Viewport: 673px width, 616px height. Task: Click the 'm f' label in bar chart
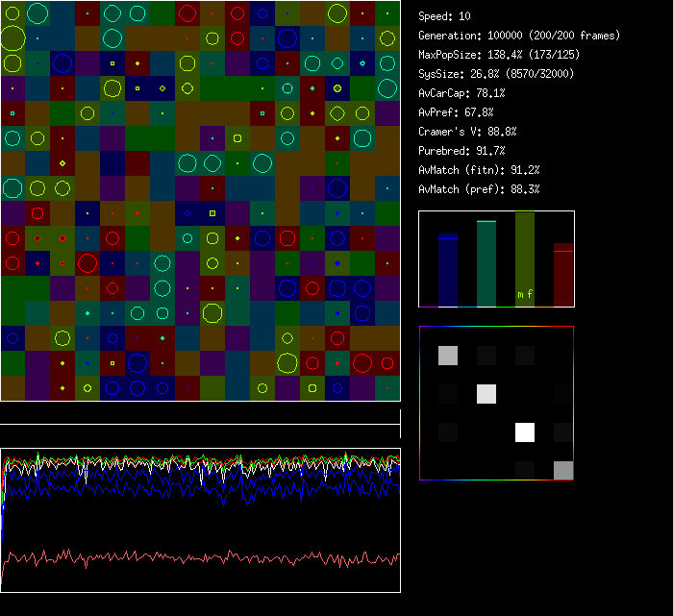(x=524, y=294)
